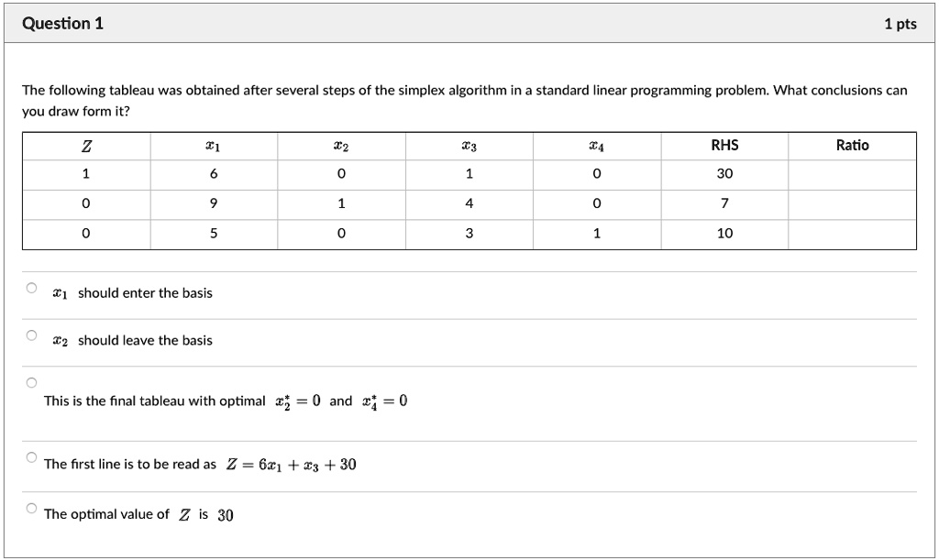Click the x4 column header
939x560 pixels.
[x=596, y=144]
